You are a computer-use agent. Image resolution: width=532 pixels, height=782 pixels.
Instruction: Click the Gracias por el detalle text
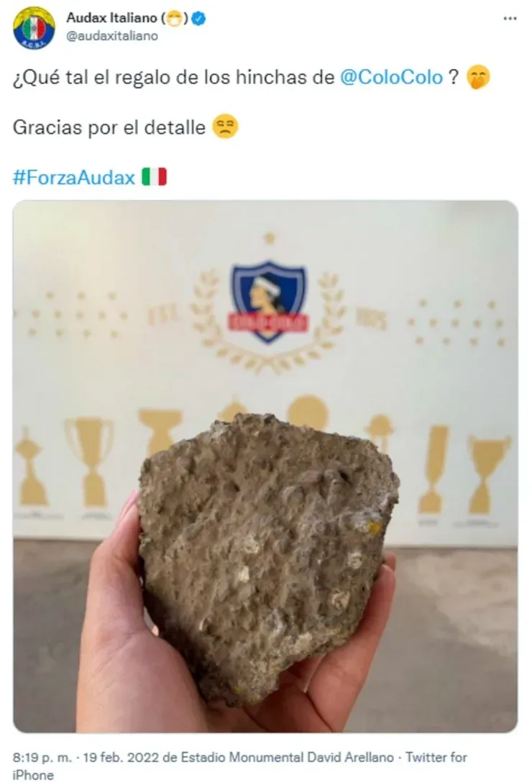pyautogui.click(x=109, y=127)
